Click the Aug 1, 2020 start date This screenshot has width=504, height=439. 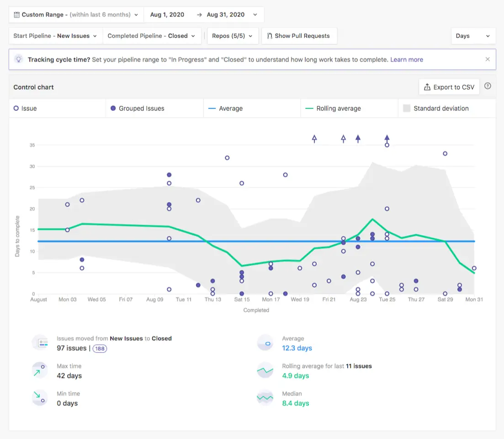pos(167,15)
